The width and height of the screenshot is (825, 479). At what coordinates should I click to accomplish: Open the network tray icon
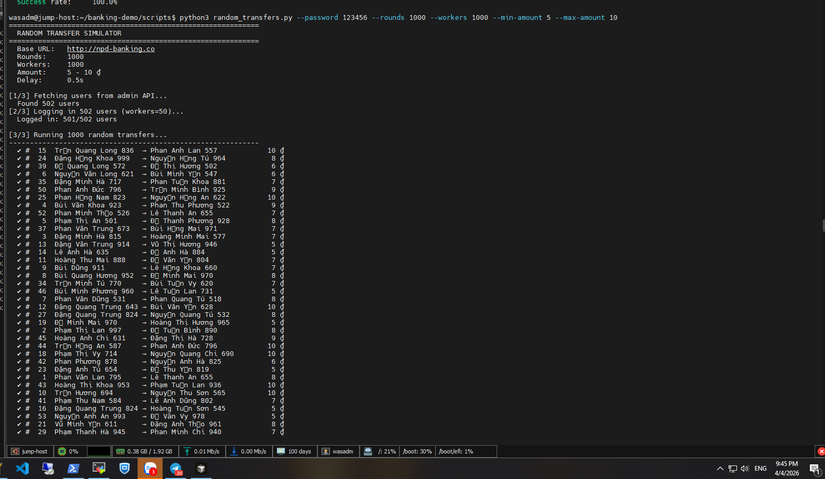pos(732,468)
